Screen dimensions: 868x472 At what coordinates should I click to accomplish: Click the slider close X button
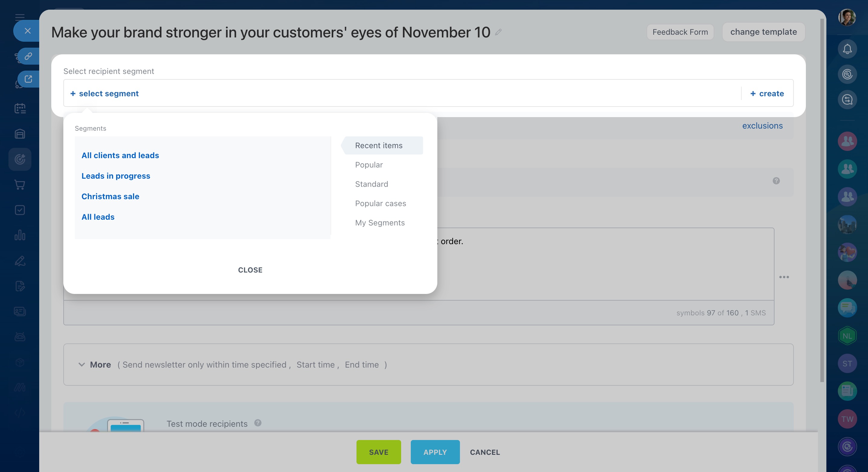click(x=28, y=31)
